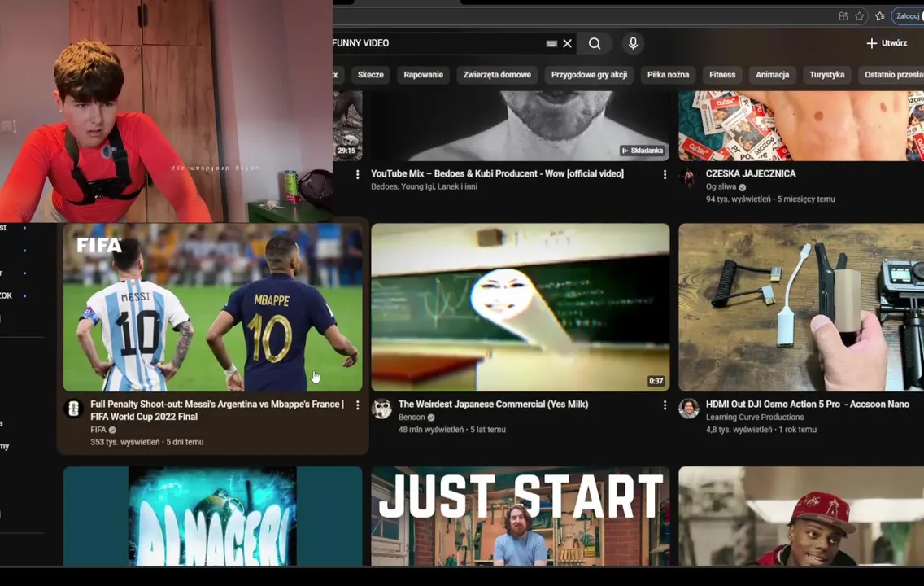Image resolution: width=924 pixels, height=586 pixels.
Task: Open options menu for YouTube Mix Bedoes video
Action: (665, 174)
